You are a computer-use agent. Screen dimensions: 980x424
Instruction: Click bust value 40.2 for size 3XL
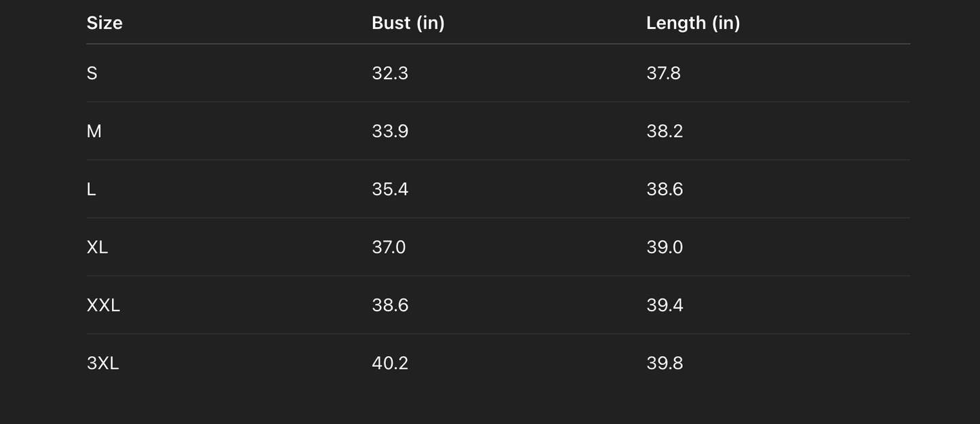click(389, 363)
